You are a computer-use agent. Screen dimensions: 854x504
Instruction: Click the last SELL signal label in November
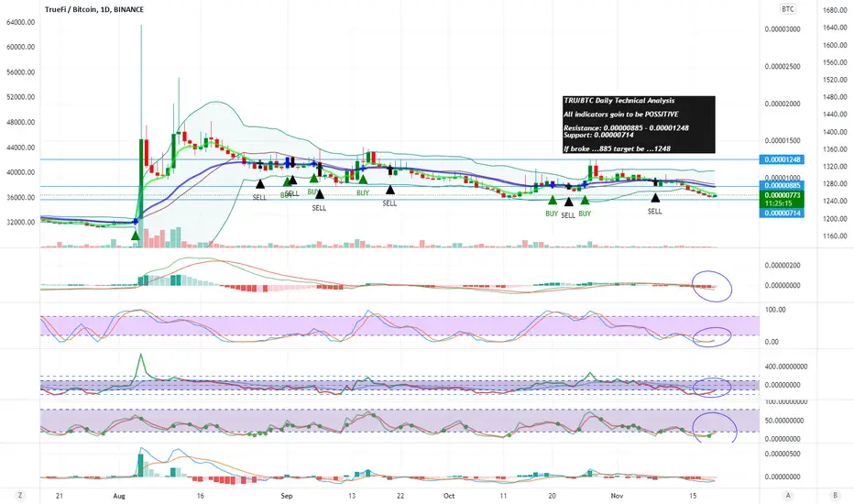[655, 212]
